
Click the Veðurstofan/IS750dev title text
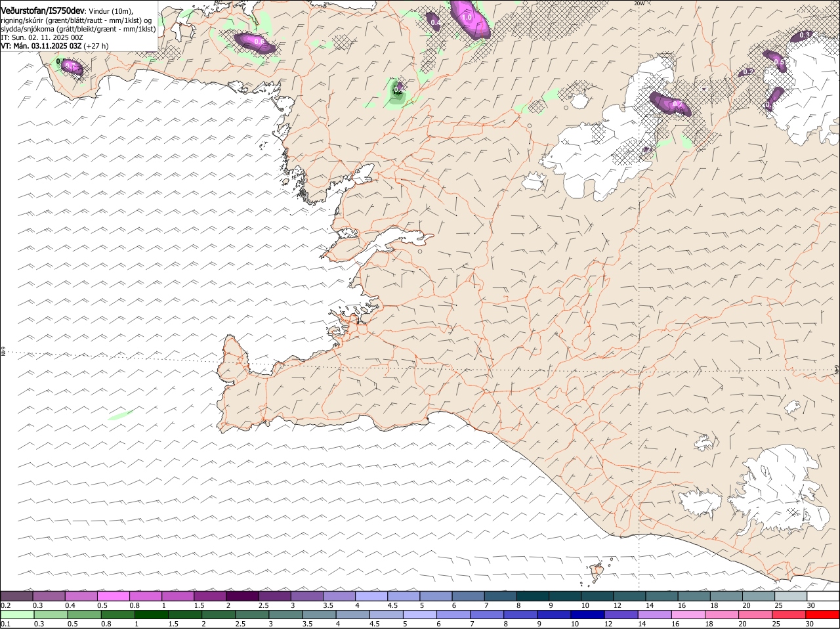coord(42,11)
